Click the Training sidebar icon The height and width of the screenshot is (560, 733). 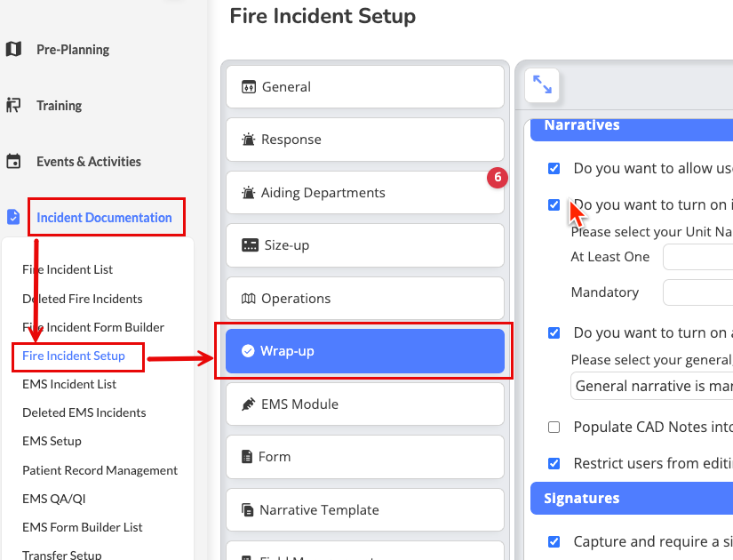13,106
